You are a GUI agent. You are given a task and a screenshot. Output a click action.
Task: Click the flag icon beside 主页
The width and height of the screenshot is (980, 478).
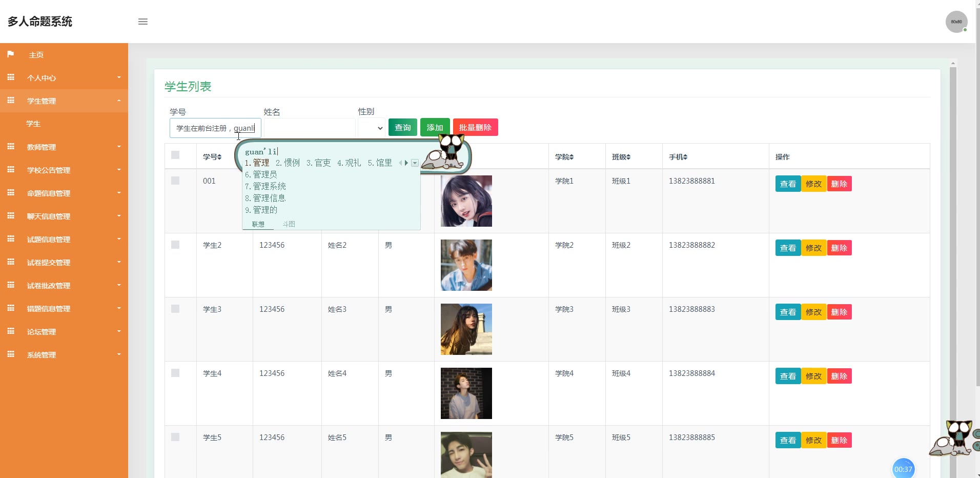(10, 54)
